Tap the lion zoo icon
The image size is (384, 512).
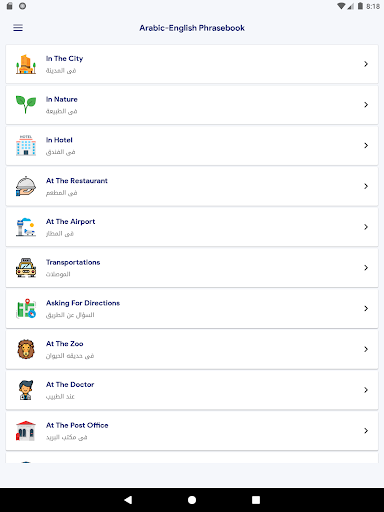click(26, 349)
